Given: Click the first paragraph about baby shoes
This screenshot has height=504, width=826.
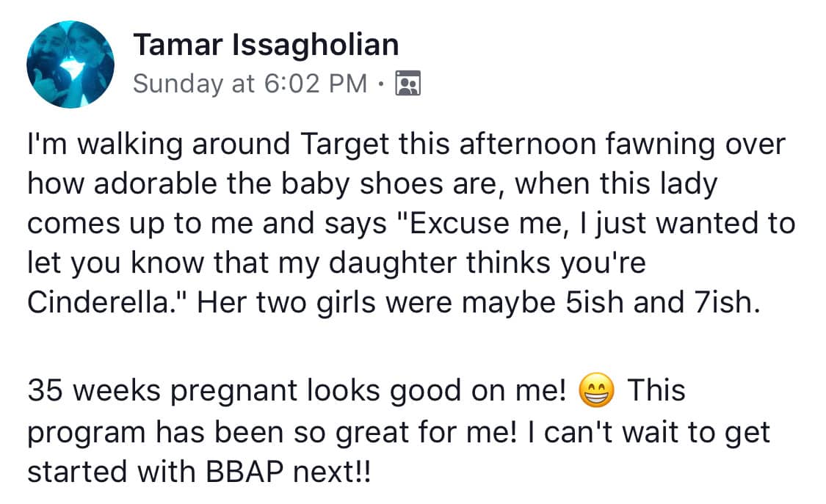Looking at the screenshot, I should coord(411,223).
